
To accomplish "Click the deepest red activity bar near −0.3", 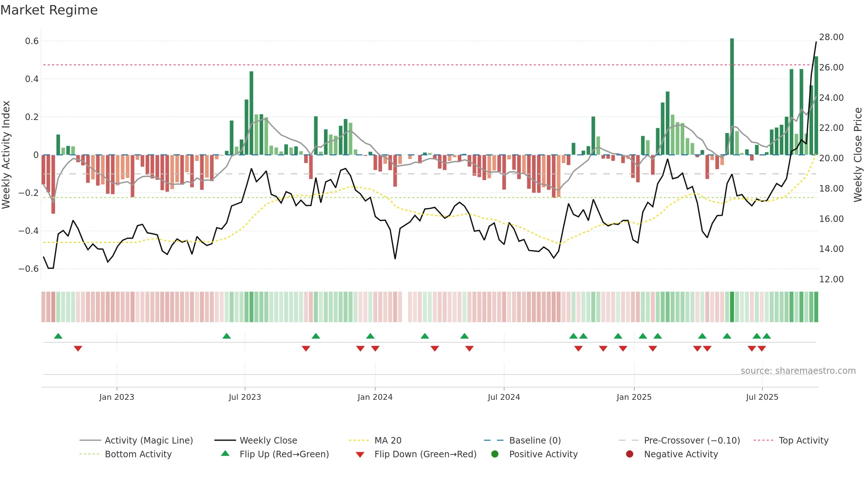I will pyautogui.click(x=53, y=184).
